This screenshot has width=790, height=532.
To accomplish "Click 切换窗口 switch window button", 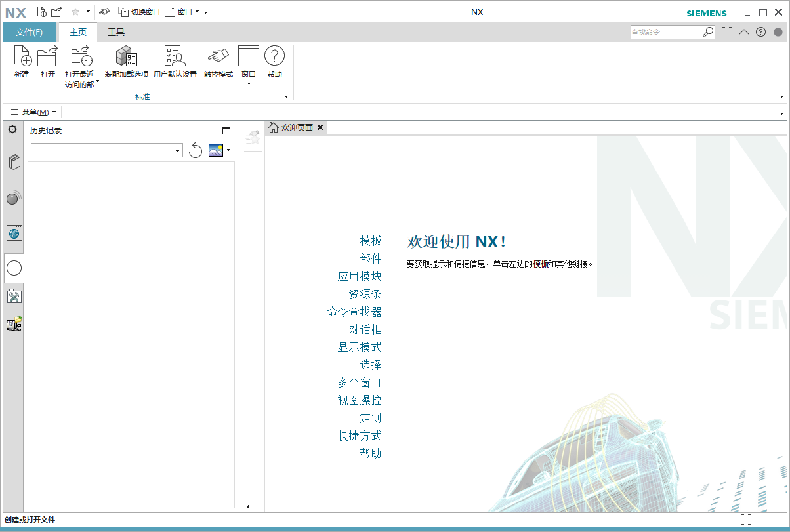I will (139, 12).
